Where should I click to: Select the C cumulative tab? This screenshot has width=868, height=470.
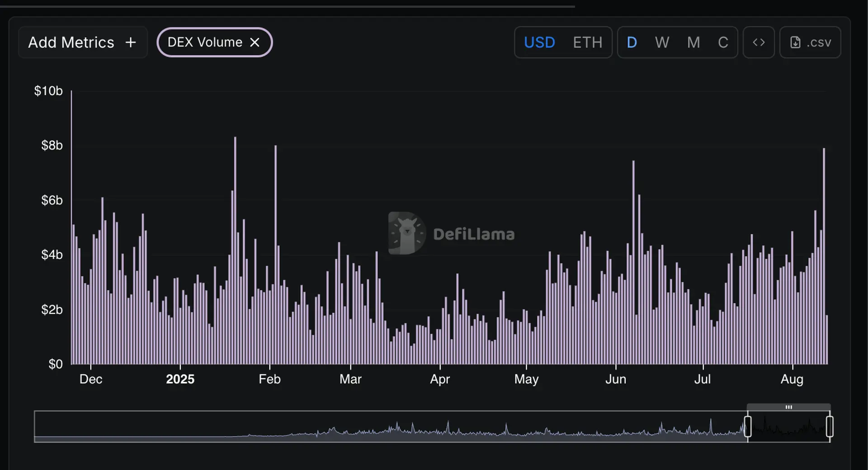(723, 42)
